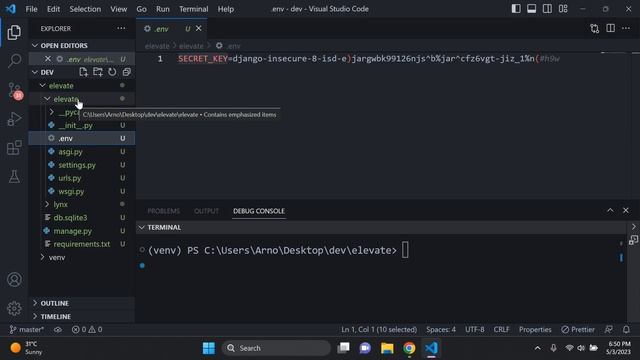The height and width of the screenshot is (360, 640).
Task: Collapse the top-level elevate folder
Action: click(61, 86)
